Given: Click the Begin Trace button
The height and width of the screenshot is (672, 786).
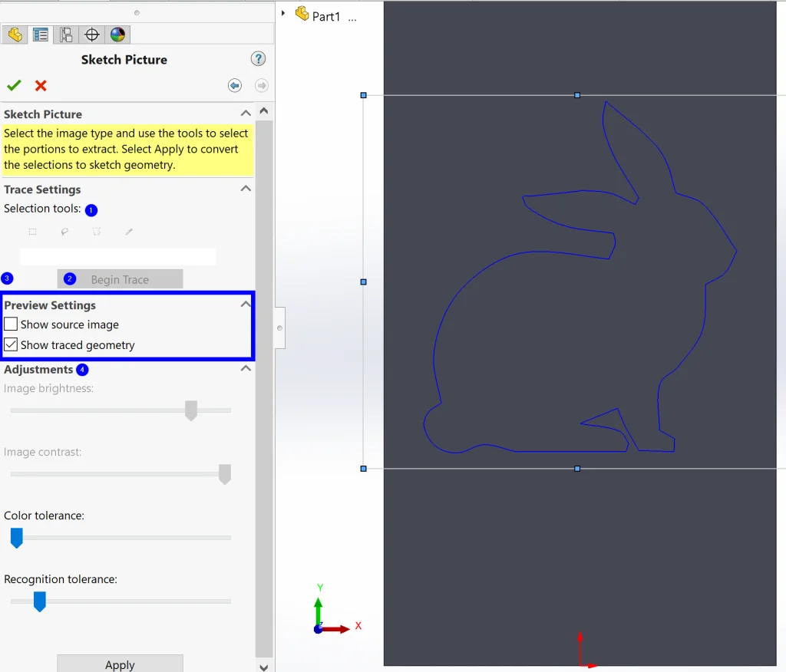Looking at the screenshot, I should 120,279.
